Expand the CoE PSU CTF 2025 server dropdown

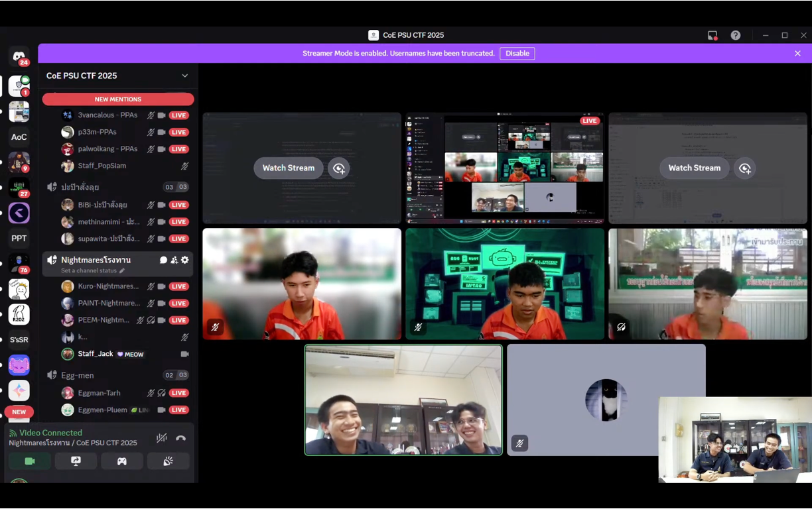184,76
